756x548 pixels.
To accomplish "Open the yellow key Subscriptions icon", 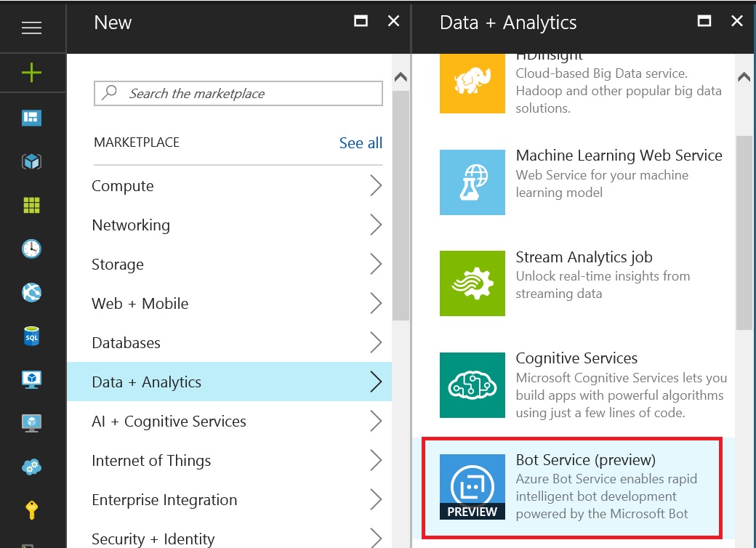I will (32, 510).
